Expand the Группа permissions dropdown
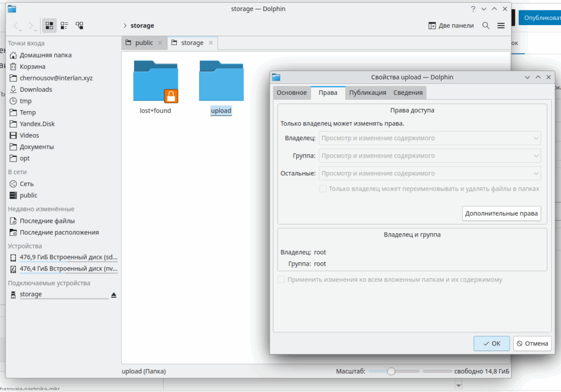The width and height of the screenshot is (561, 392). click(x=430, y=156)
